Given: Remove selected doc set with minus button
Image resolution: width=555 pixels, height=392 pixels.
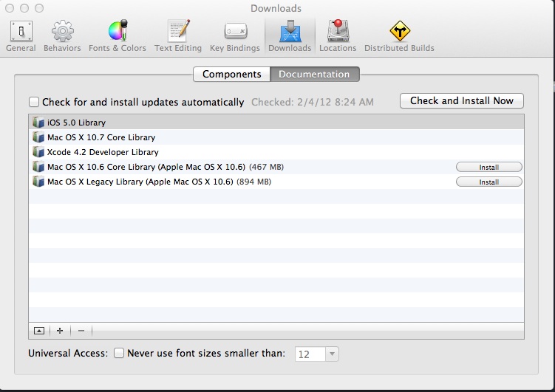Looking at the screenshot, I should [81, 331].
